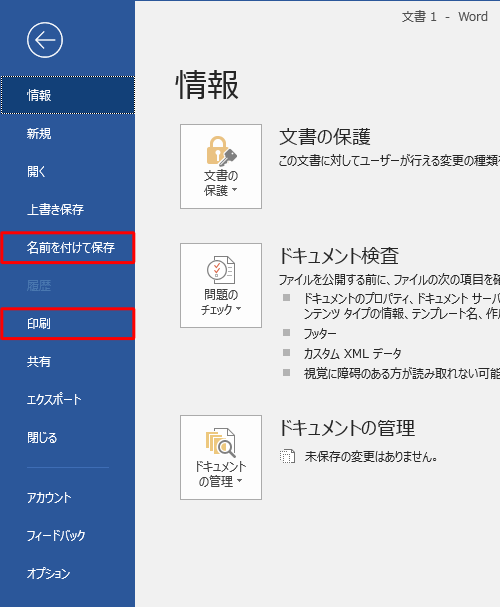Click the 情報 page title
Viewport: 500px width, 607px height.
point(207,85)
